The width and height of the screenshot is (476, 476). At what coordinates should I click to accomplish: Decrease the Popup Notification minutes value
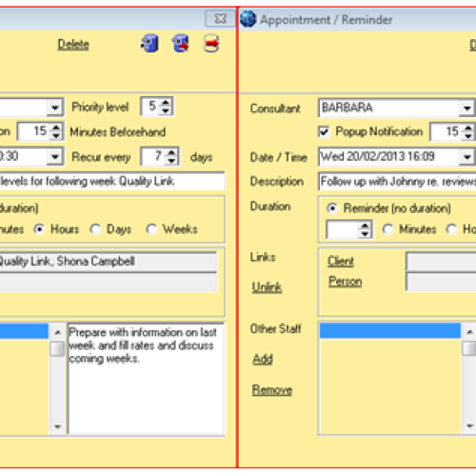coord(468,136)
